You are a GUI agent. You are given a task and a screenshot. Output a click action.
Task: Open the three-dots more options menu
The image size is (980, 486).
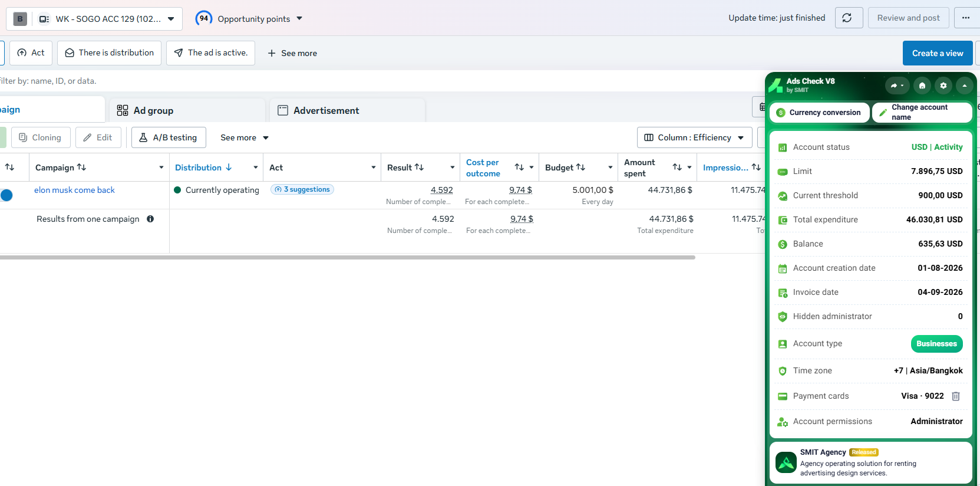tap(966, 18)
